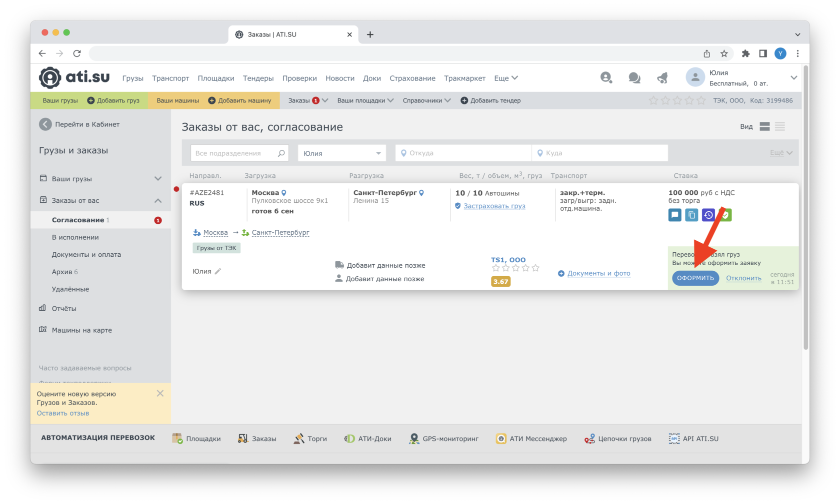Open the Страхование menu item
Viewport: 840px width, 504px height.
pyautogui.click(x=412, y=78)
